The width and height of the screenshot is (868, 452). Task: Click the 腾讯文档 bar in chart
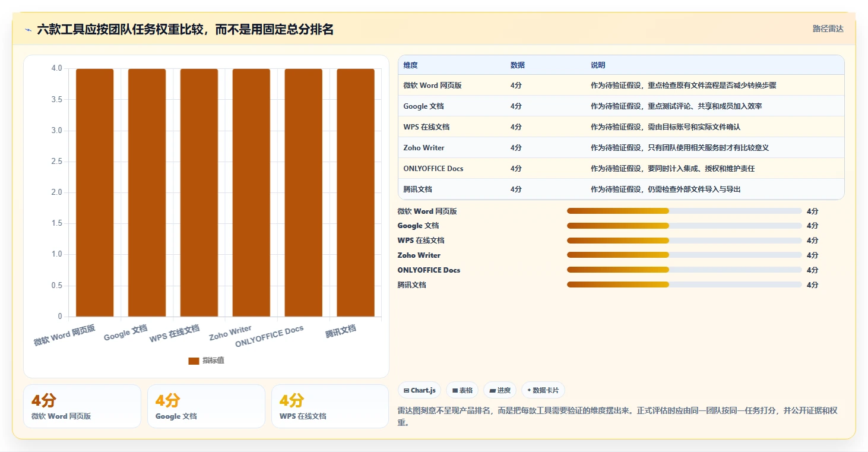tap(356, 192)
